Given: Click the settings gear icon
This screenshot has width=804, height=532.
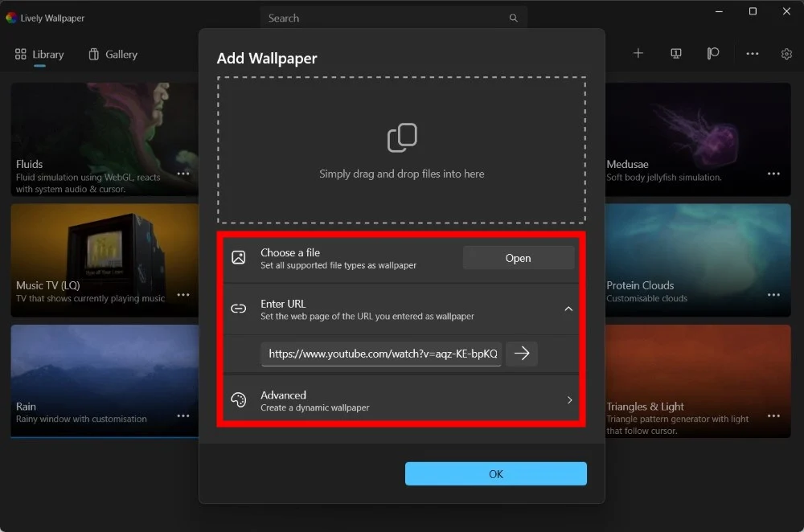Looking at the screenshot, I should click(x=786, y=54).
